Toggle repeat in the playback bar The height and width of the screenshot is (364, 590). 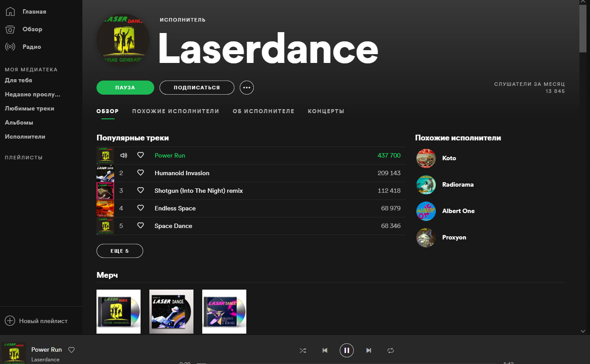click(x=390, y=350)
